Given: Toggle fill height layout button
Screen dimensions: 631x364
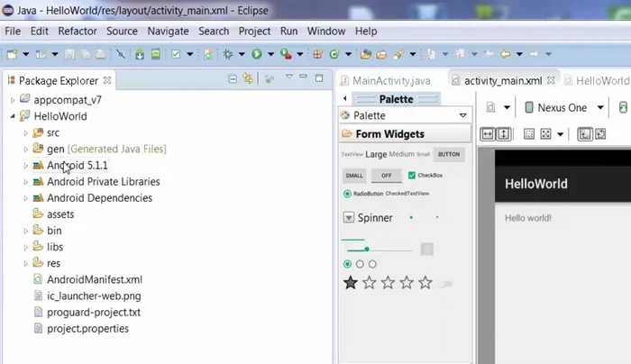Looking at the screenshot, I should click(504, 134).
